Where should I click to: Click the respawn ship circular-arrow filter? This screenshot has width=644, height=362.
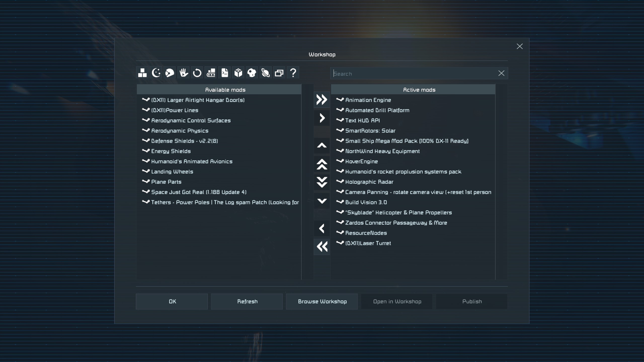coord(197,73)
